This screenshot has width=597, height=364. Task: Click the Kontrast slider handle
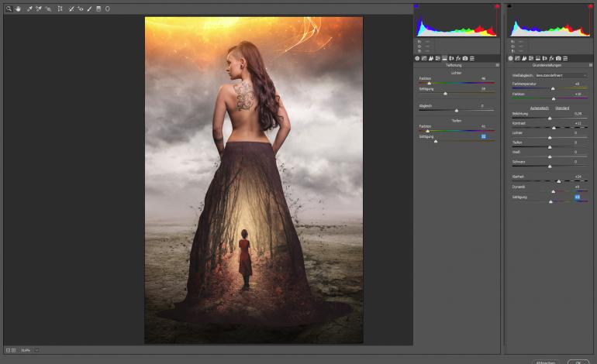(554, 128)
